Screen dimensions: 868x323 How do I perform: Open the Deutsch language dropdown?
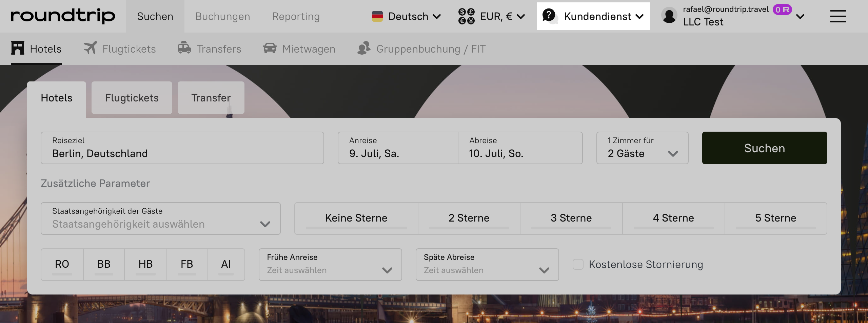tap(406, 16)
